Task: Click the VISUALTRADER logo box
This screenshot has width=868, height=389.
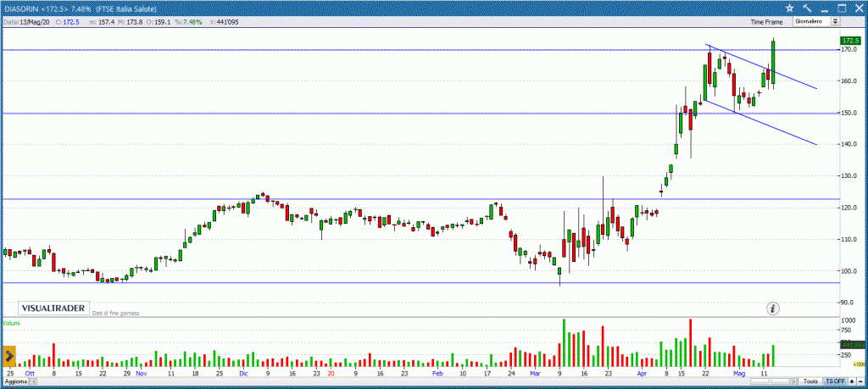Action: click(53, 308)
